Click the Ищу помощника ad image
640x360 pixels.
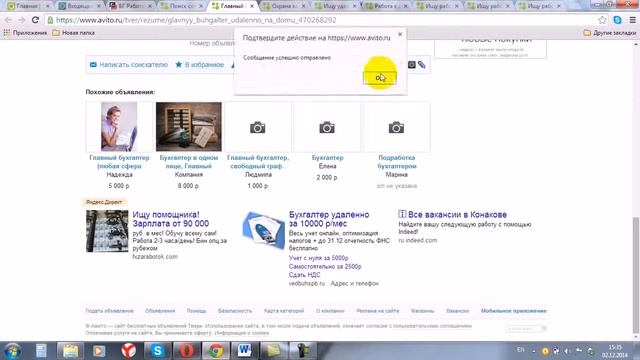(107, 231)
